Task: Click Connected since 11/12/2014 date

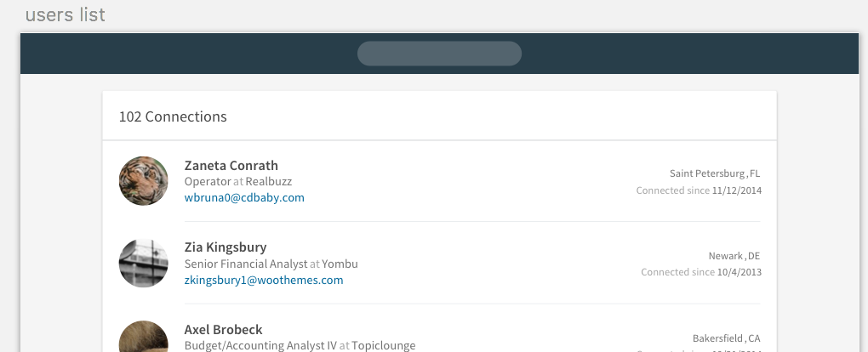Action: [699, 190]
